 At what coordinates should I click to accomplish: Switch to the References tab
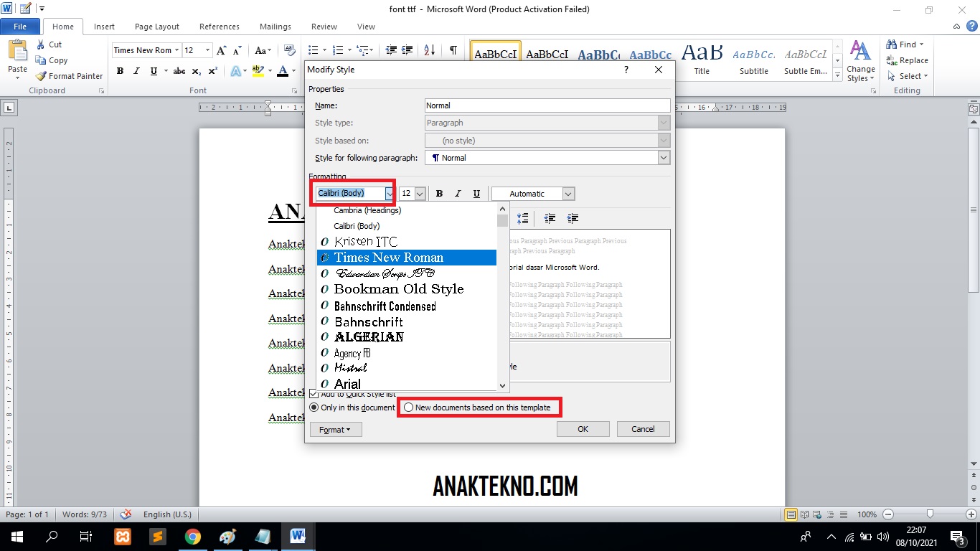[x=220, y=27]
